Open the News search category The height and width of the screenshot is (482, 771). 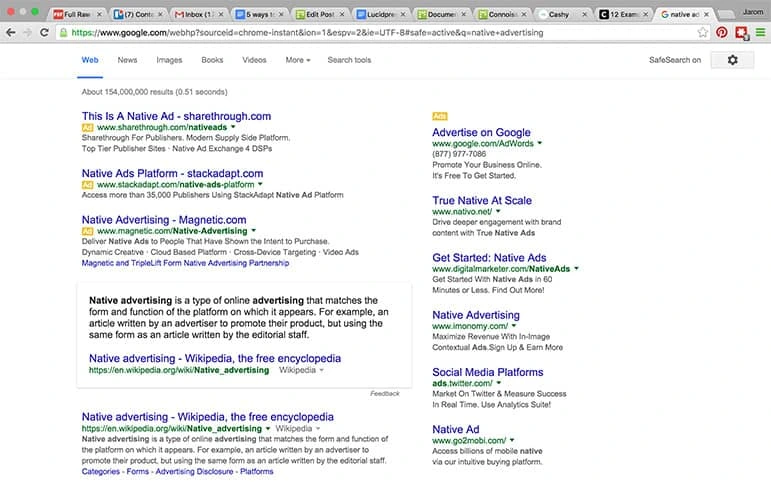127,60
